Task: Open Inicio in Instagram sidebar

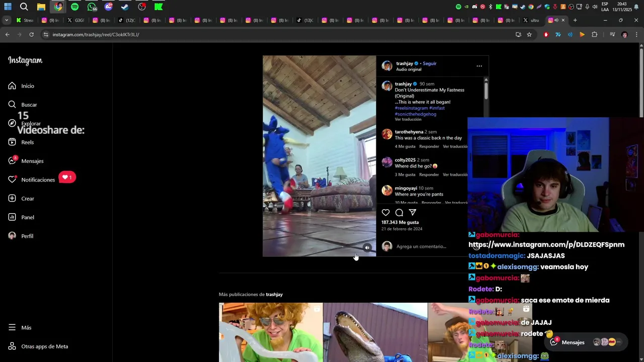Action: [21, 86]
